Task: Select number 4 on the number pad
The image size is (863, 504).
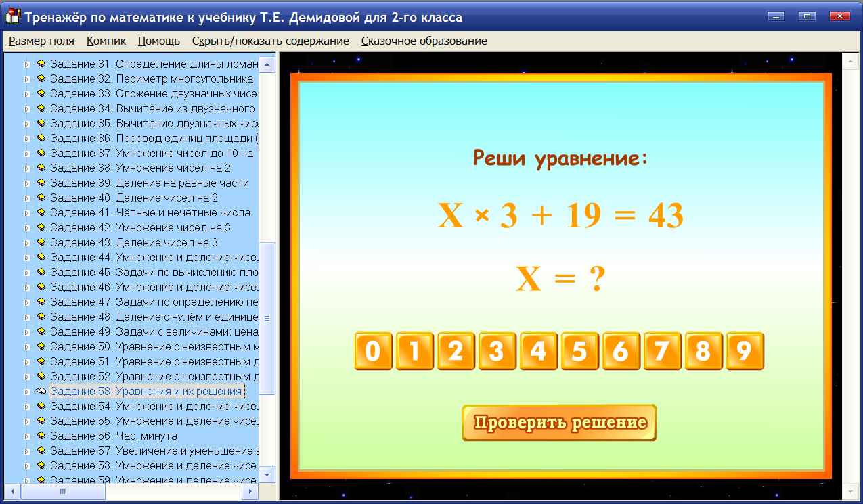Action: (539, 351)
